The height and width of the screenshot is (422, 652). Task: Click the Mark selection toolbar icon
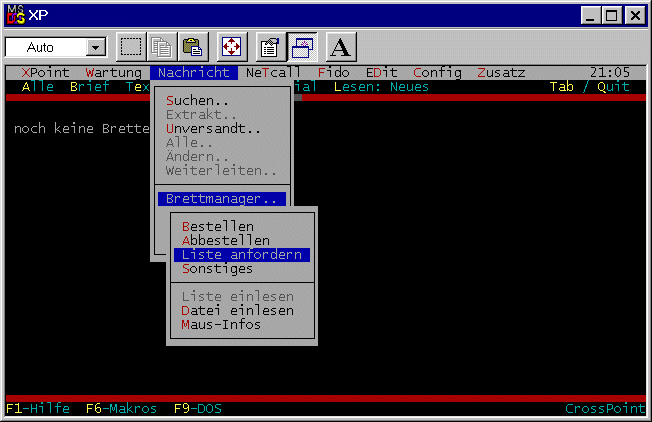pos(131,47)
